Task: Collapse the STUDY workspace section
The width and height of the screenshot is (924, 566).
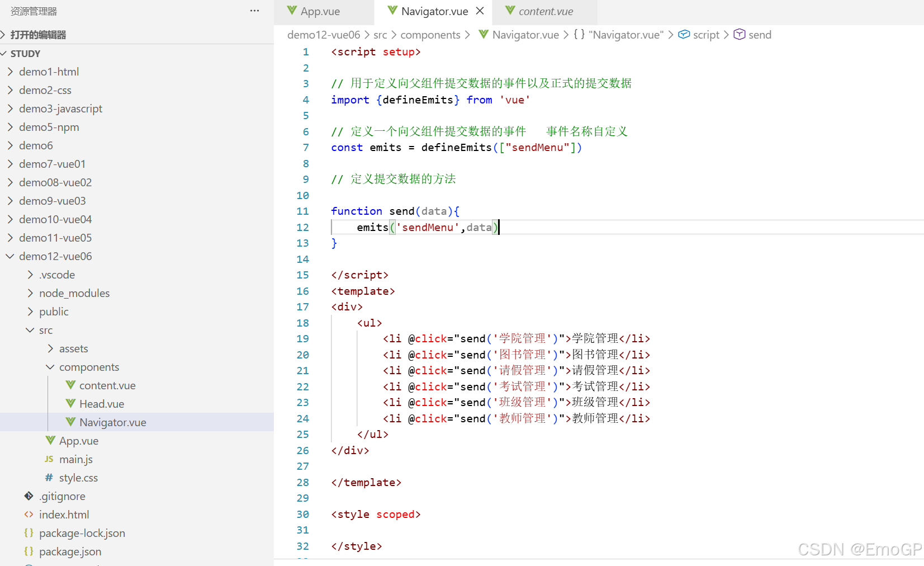Action: [x=137, y=54]
